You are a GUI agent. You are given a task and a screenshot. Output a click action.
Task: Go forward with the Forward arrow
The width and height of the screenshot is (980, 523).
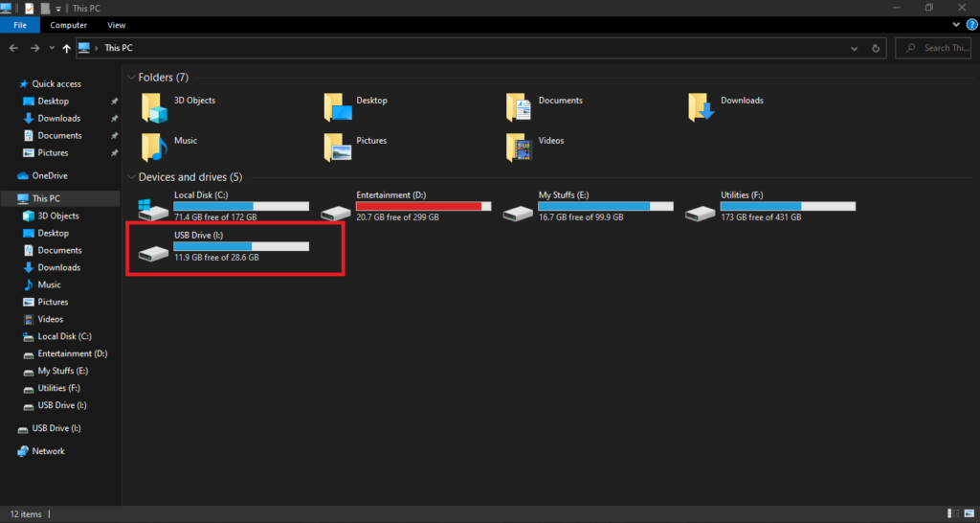[35, 48]
